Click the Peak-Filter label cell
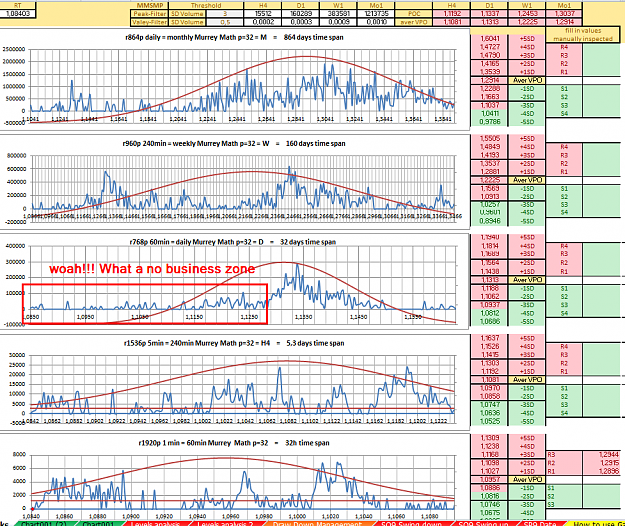The height and width of the screenshot is (526, 625). point(149,14)
